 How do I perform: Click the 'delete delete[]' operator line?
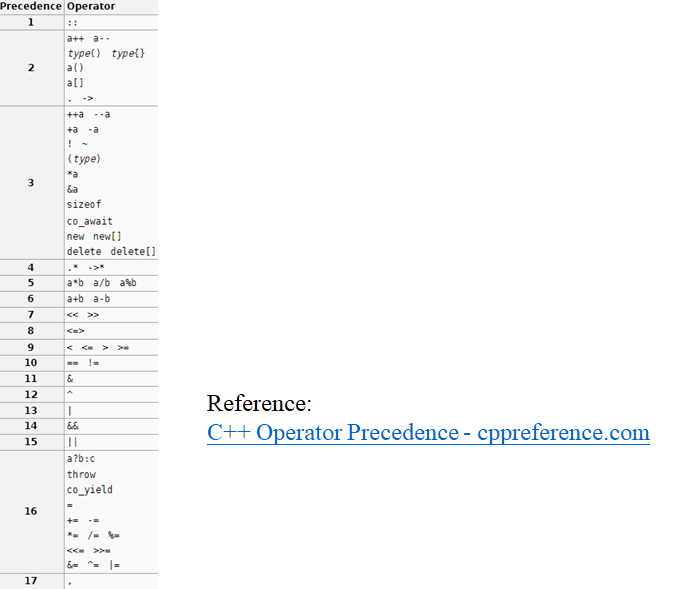coord(111,252)
